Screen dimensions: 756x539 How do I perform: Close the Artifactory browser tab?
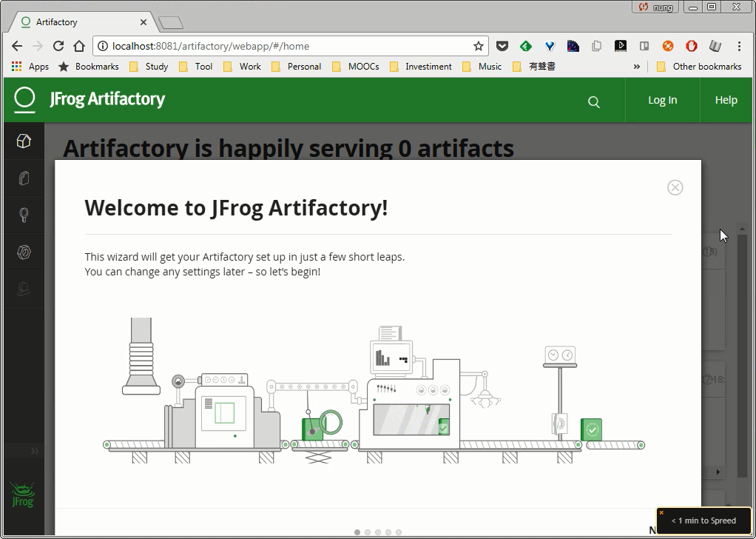(144, 22)
